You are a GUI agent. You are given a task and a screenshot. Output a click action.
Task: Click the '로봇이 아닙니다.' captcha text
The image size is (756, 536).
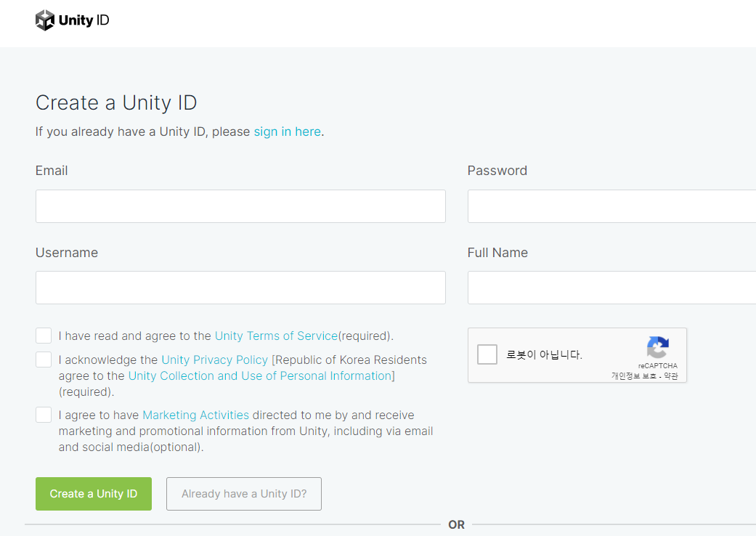pos(544,354)
